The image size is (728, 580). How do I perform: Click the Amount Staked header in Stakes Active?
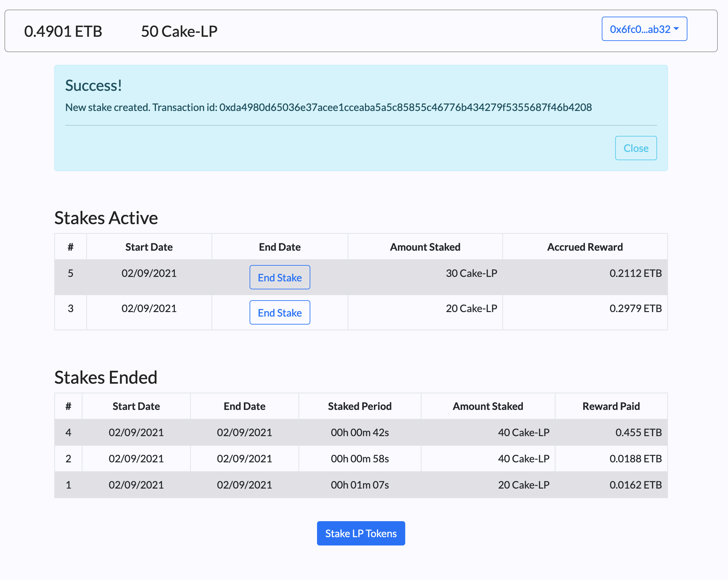click(425, 247)
